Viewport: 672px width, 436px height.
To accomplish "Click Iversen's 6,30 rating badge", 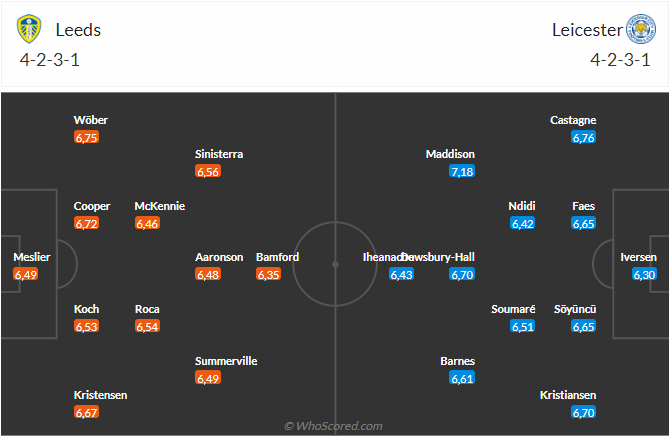I will click(x=645, y=274).
